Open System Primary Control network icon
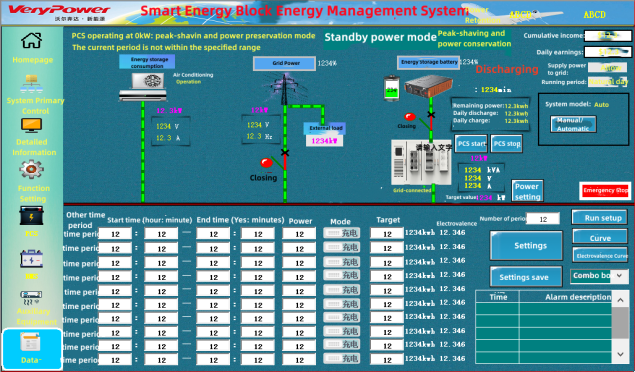The width and height of the screenshot is (635, 372). click(x=32, y=84)
